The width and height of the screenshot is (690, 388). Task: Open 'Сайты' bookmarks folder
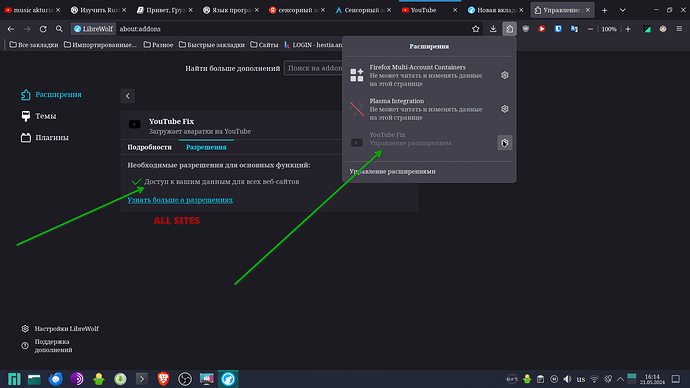(x=264, y=45)
